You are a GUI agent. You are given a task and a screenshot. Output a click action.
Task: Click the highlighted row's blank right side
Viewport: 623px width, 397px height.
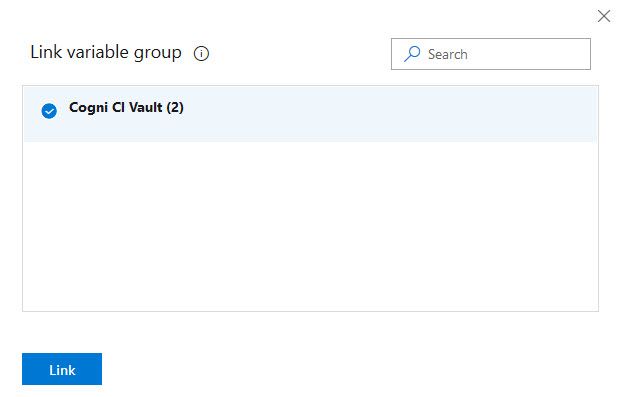click(389, 114)
